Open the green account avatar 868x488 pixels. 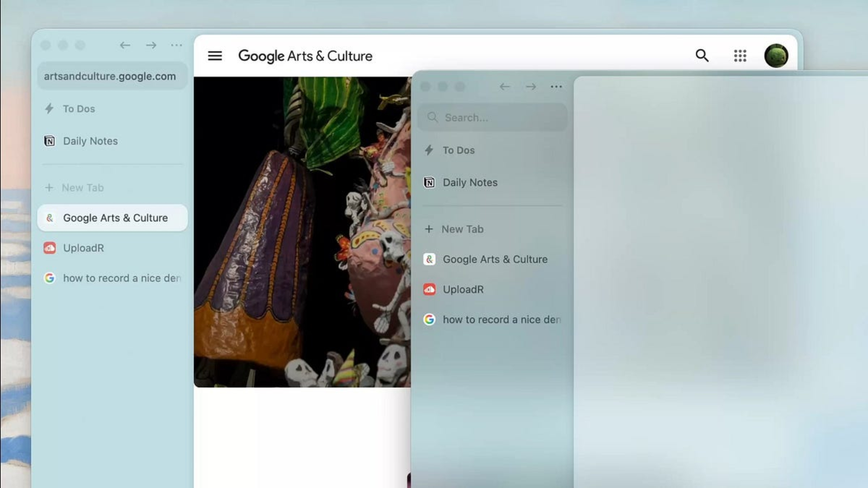pyautogui.click(x=776, y=56)
